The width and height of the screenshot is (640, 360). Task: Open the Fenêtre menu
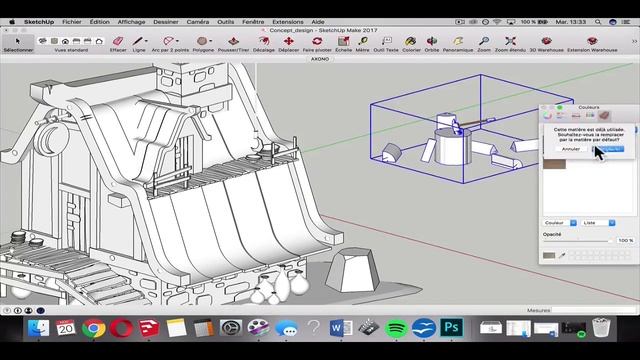[x=253, y=22]
